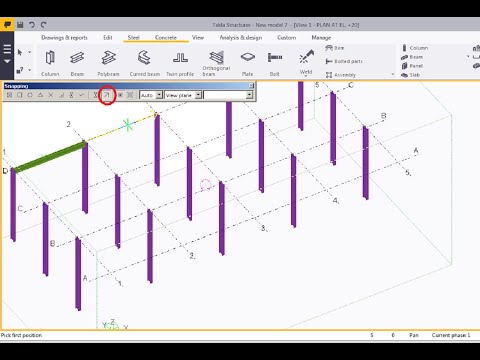Close the Snapping toolbar

[x=252, y=86]
